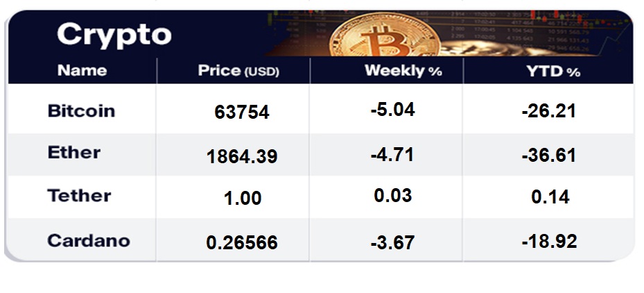Open the Tether row name
The width and height of the screenshot is (644, 293).
point(79,196)
